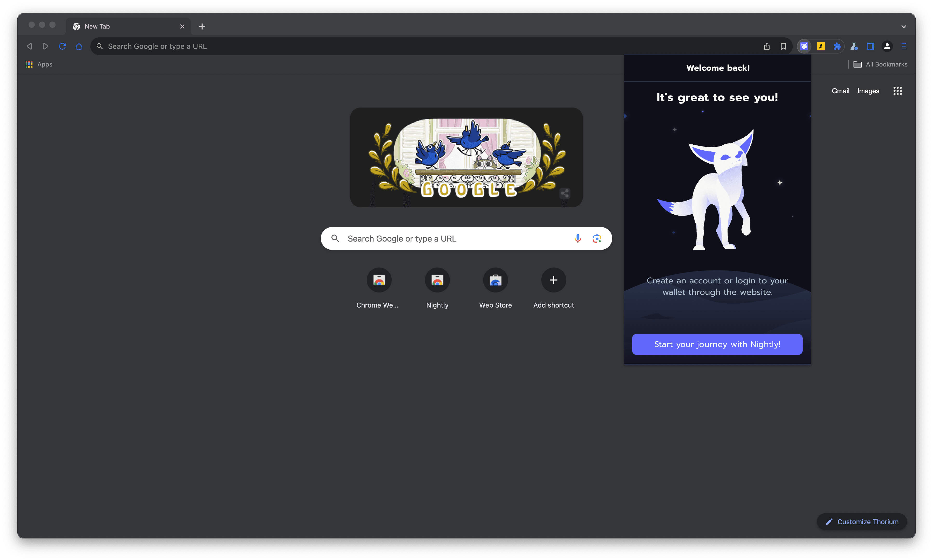Bookmark this tab with the bookmark icon
This screenshot has height=560, width=933.
(783, 46)
